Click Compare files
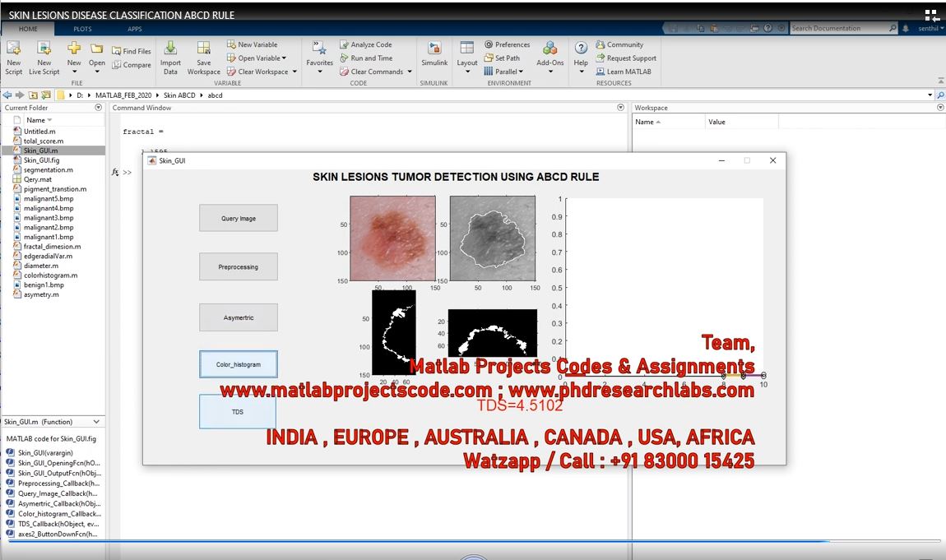The width and height of the screenshot is (946, 560). point(131,65)
